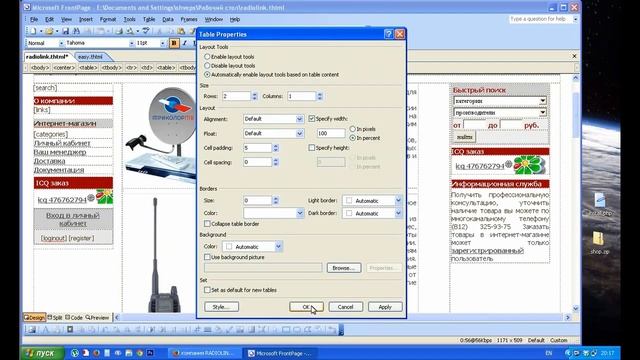Click the first icon in bottom tables toolbar
Image resolution: width=640 pixels, height=360 pixels.
(32, 329)
